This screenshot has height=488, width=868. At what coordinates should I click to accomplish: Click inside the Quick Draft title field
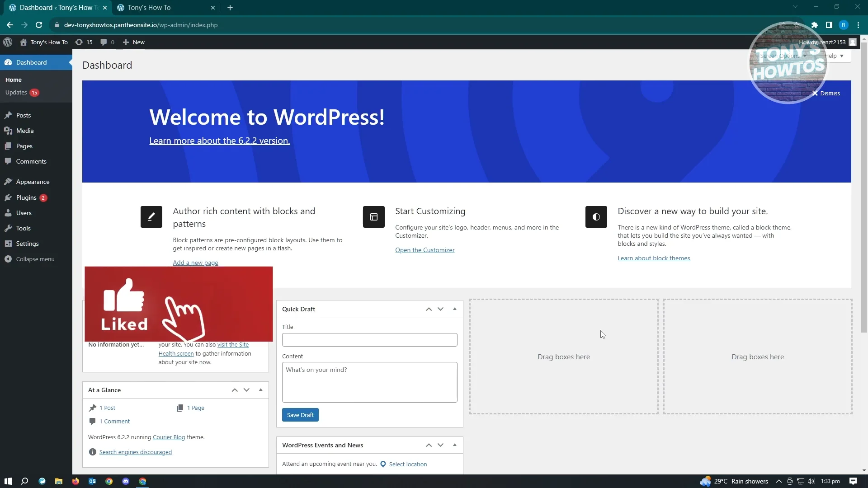369,339
